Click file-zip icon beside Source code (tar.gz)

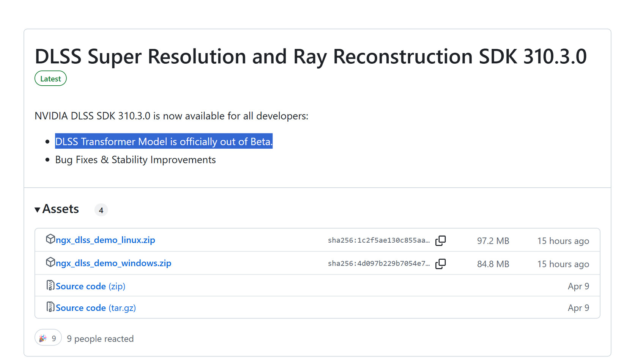(x=50, y=307)
